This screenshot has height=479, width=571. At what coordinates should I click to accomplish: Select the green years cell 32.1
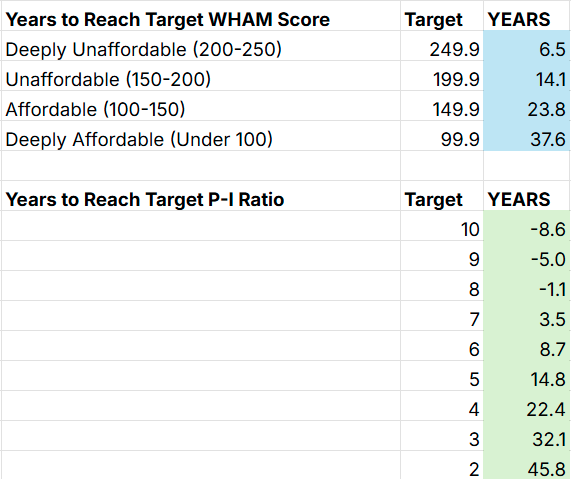coord(527,436)
